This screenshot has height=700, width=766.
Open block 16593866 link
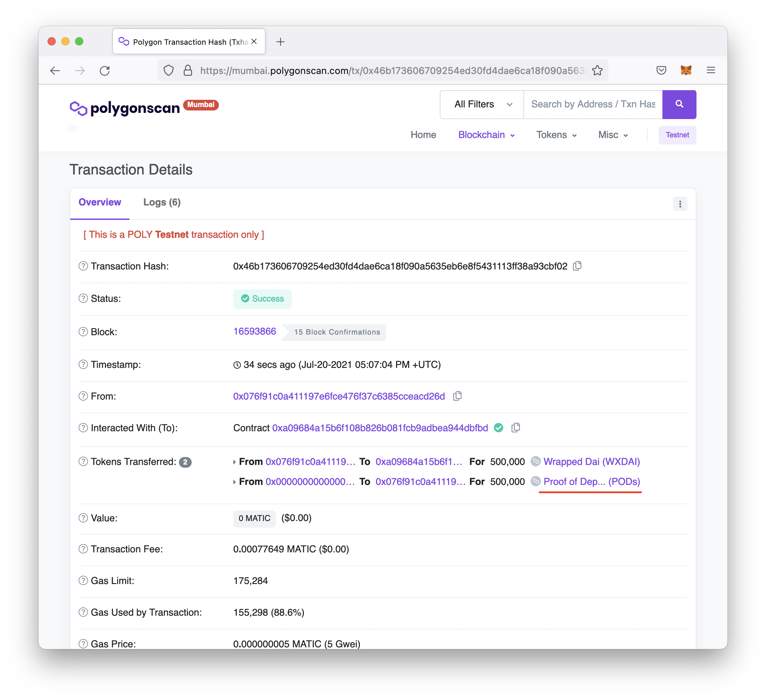(255, 331)
